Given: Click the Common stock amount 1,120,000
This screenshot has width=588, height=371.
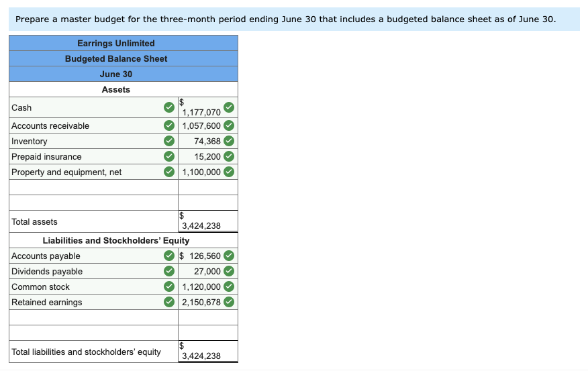Looking at the screenshot, I should tap(208, 286).
